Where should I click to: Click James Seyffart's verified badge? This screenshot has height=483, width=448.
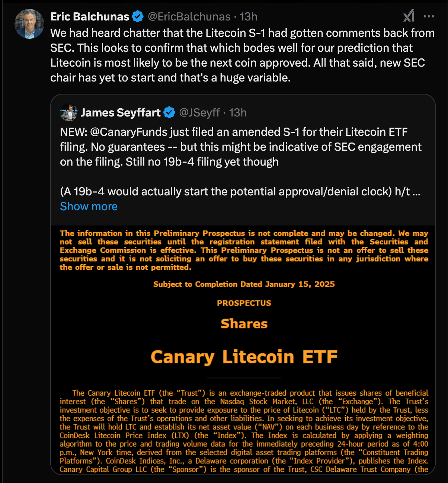tap(169, 113)
